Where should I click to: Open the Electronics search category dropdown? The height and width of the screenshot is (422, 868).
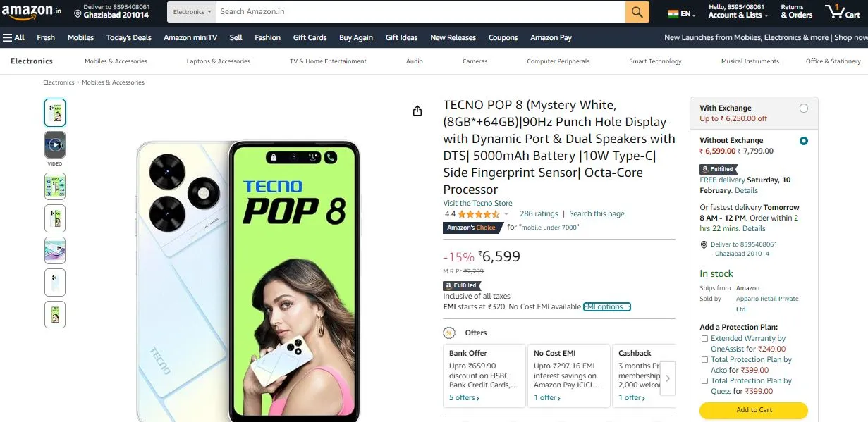click(190, 12)
